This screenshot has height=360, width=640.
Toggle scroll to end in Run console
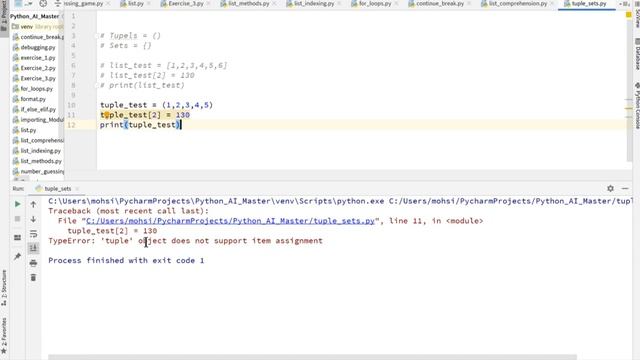33,248
